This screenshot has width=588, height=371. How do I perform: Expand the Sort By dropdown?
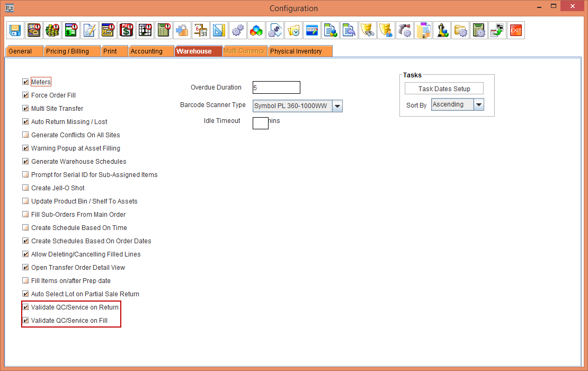478,104
